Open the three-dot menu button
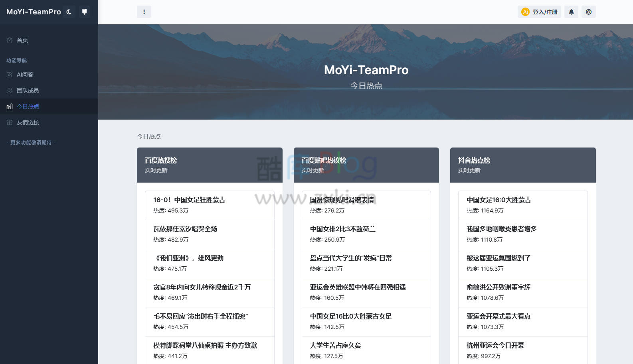 (144, 12)
